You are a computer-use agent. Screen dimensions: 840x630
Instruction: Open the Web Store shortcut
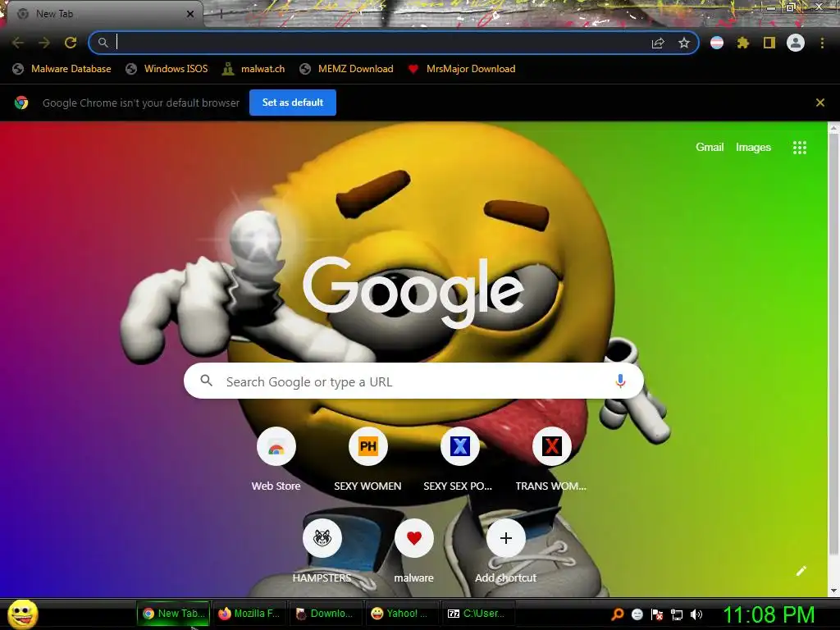pos(276,460)
